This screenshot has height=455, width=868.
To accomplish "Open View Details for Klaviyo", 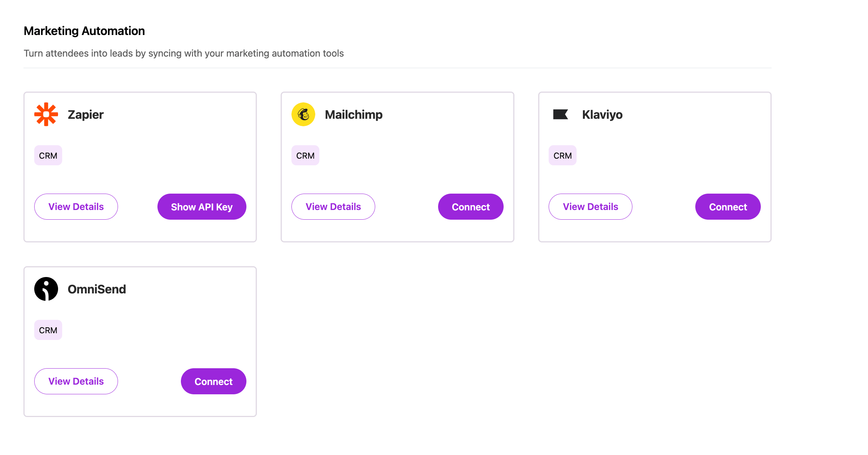I will click(590, 207).
